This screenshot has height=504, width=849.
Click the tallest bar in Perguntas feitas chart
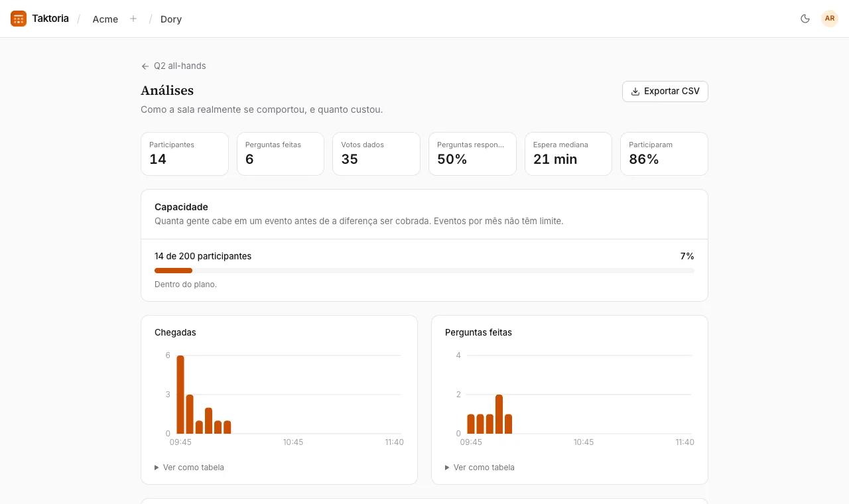tap(499, 414)
